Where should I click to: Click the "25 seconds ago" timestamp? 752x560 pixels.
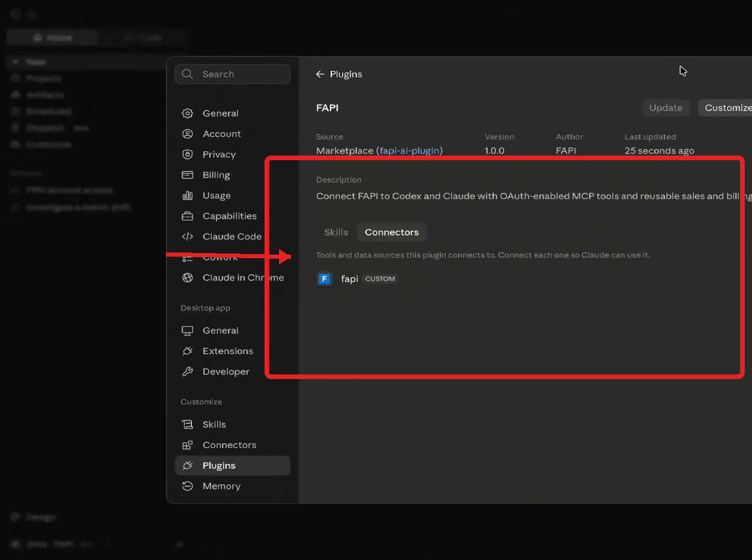pyautogui.click(x=659, y=150)
